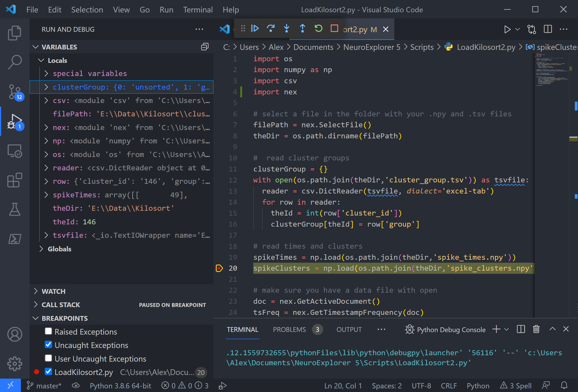The image size is (578, 392).
Task: Open run button dropdown arrow
Action: pos(518,29)
